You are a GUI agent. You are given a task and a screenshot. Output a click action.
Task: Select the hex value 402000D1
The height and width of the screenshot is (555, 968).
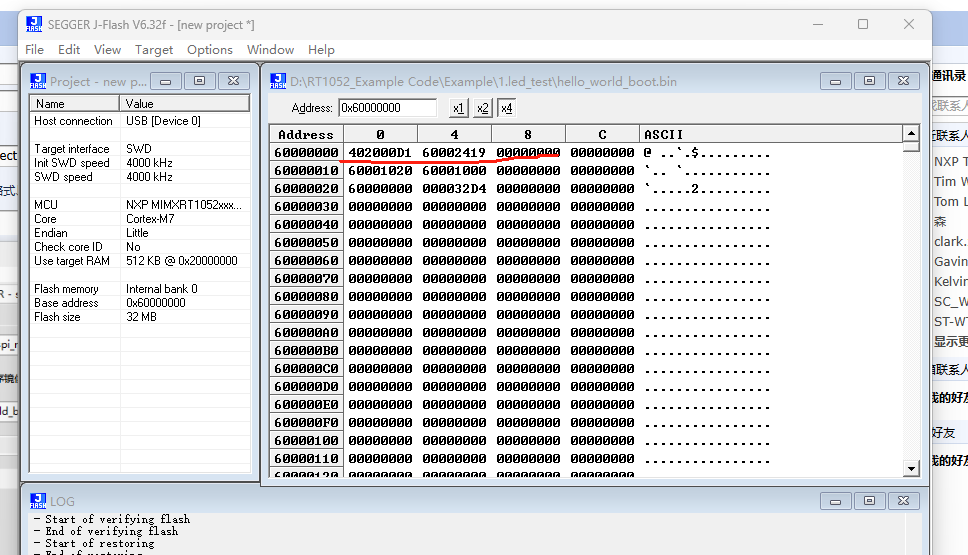[380, 152]
